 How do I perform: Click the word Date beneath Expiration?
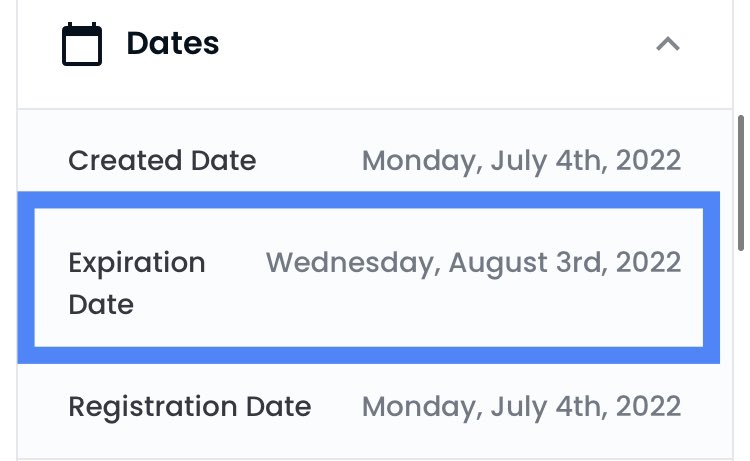tap(101, 305)
